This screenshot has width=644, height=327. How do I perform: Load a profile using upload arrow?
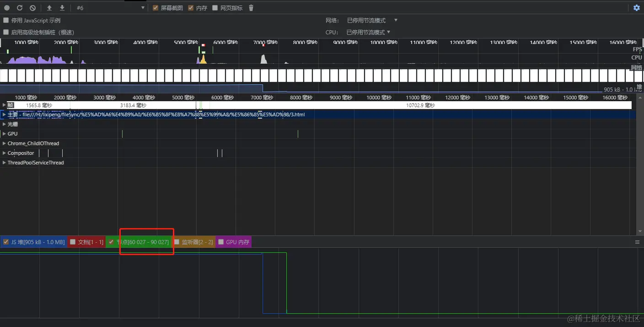[x=49, y=8]
